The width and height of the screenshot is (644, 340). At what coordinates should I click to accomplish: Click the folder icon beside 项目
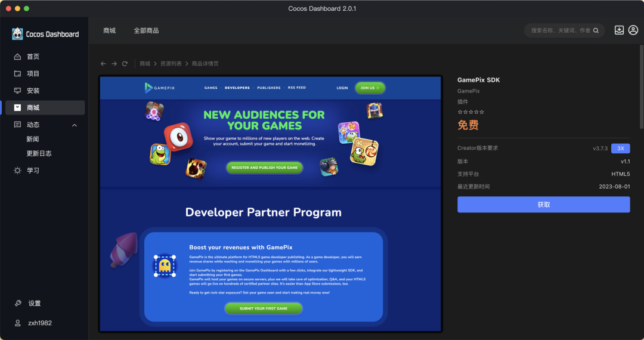tap(17, 73)
